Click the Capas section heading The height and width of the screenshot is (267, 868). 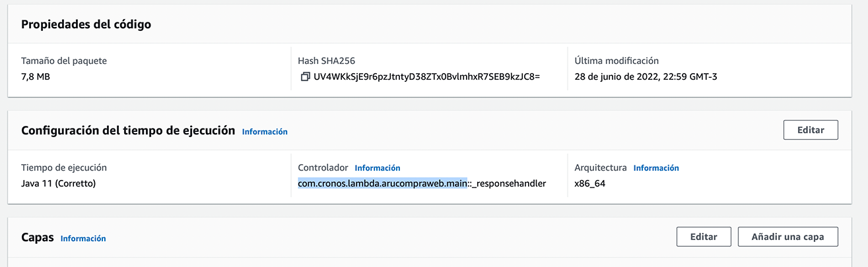(x=38, y=237)
